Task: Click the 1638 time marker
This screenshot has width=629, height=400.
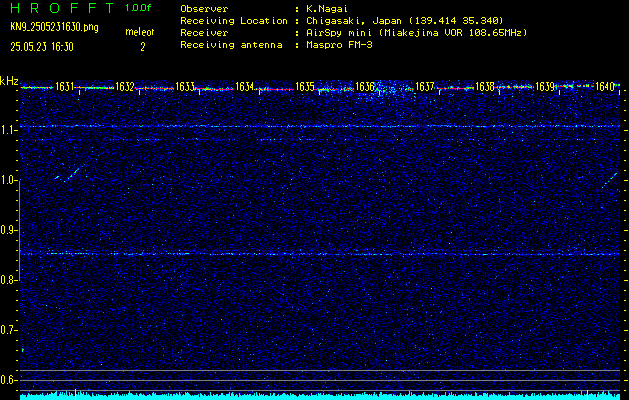Action: click(485, 87)
